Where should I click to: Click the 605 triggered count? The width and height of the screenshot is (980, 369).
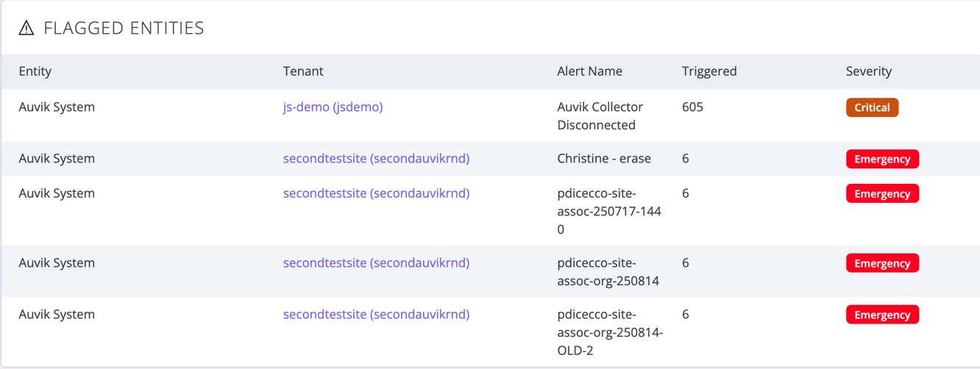(692, 107)
